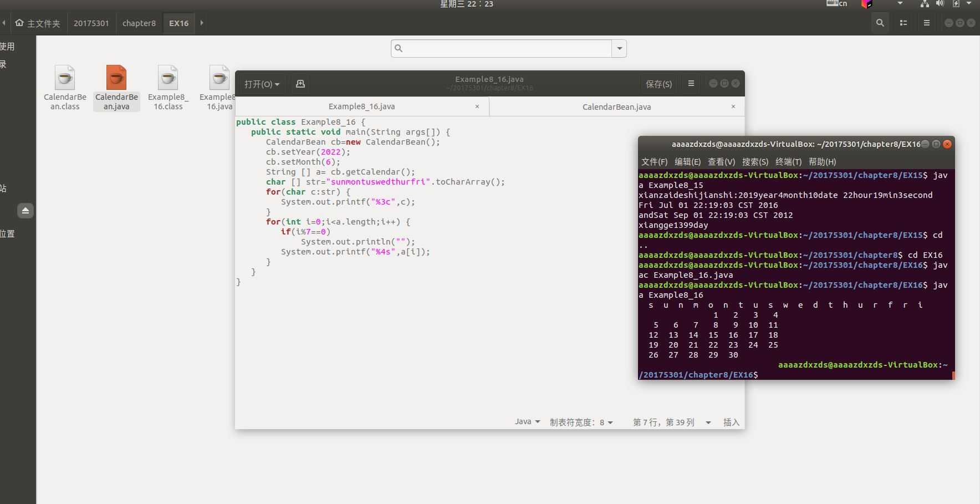Click public class Example8_16 declaration line
This screenshot has width=980, height=504.
tap(301, 122)
